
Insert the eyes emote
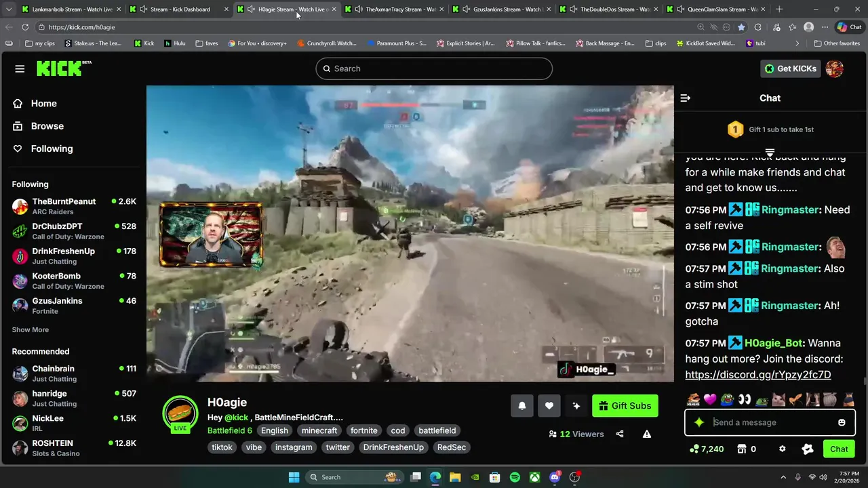coord(745,400)
